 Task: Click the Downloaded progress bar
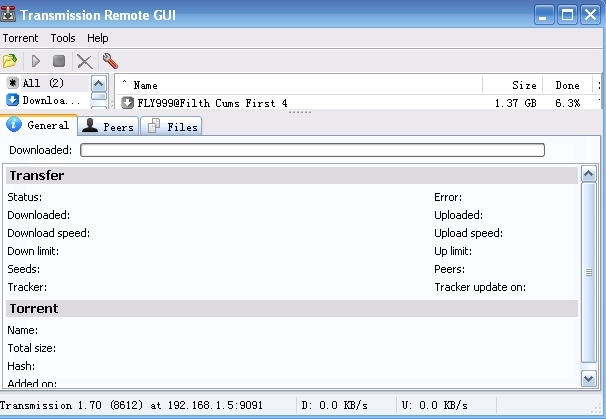click(x=312, y=150)
